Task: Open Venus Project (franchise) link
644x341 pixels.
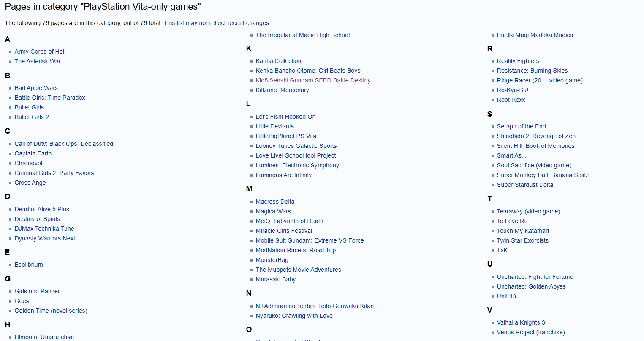Action: (531, 332)
